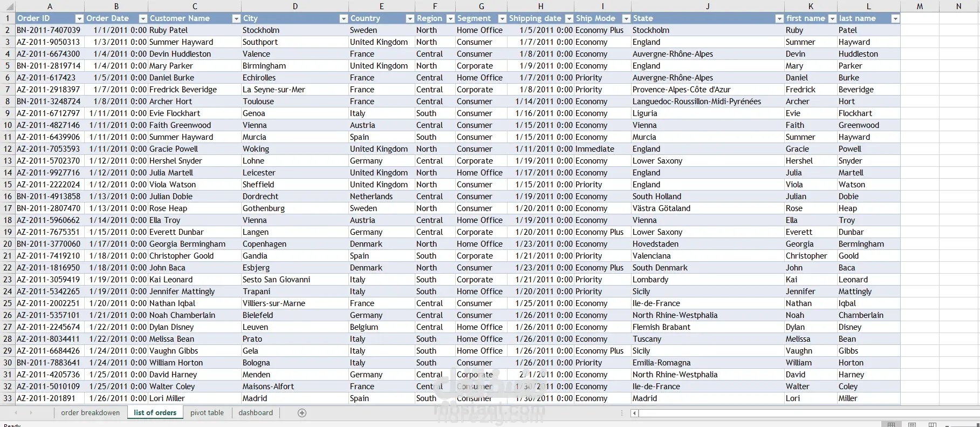The height and width of the screenshot is (427, 980).
Task: Click Order ID AZ-2011-201891 cell
Action: point(50,398)
